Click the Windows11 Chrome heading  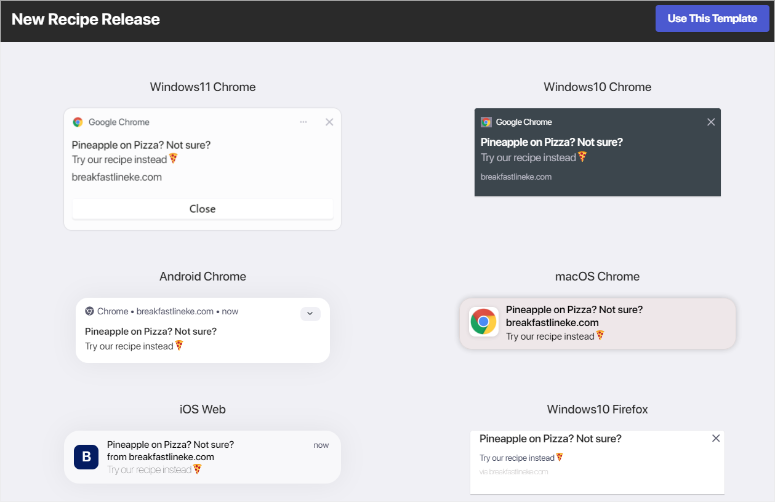pos(203,87)
